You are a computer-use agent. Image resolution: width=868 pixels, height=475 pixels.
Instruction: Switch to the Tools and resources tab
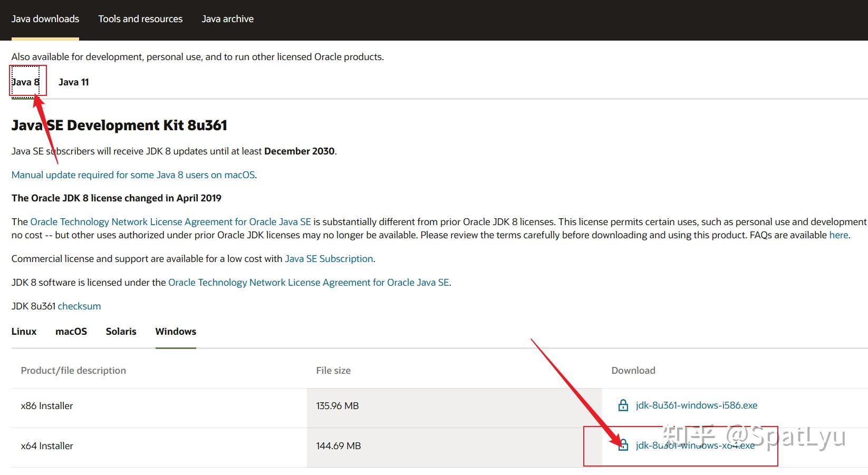(140, 19)
